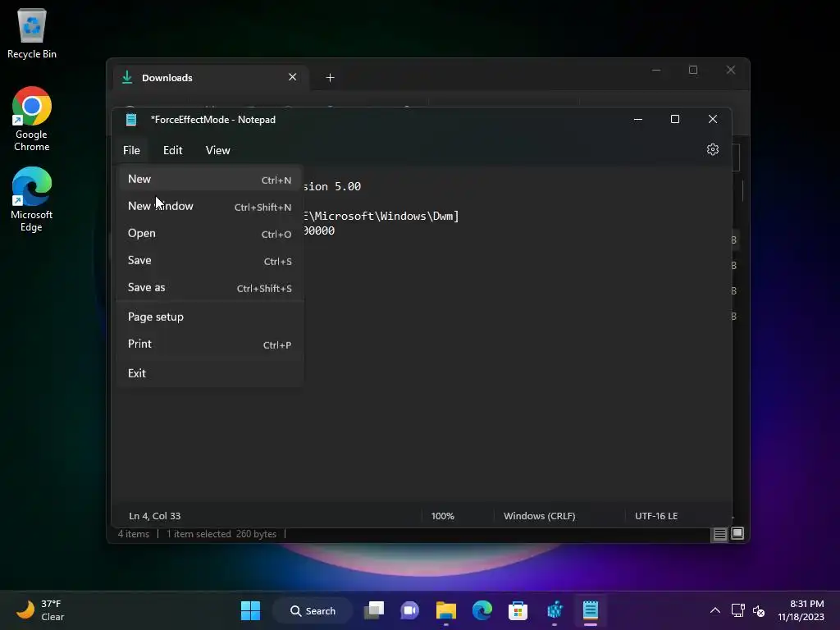Screen dimensions: 840x630
Task: Show hidden tray icons chevron
Action: point(715,610)
